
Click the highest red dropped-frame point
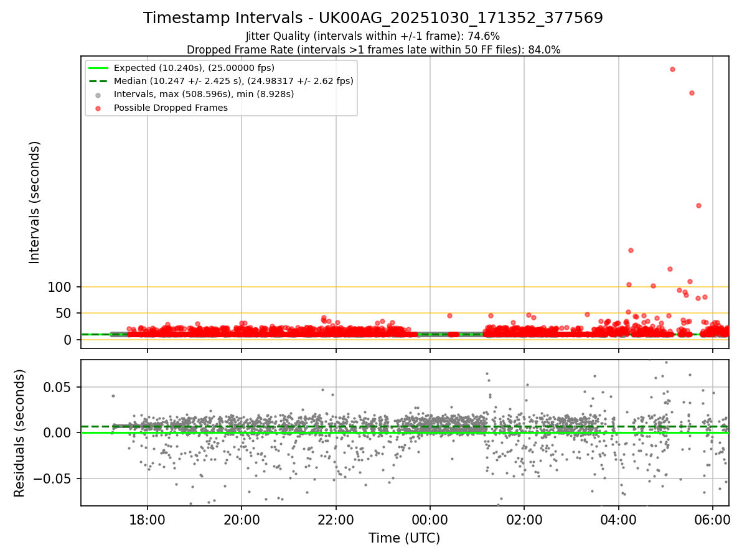(x=672, y=69)
